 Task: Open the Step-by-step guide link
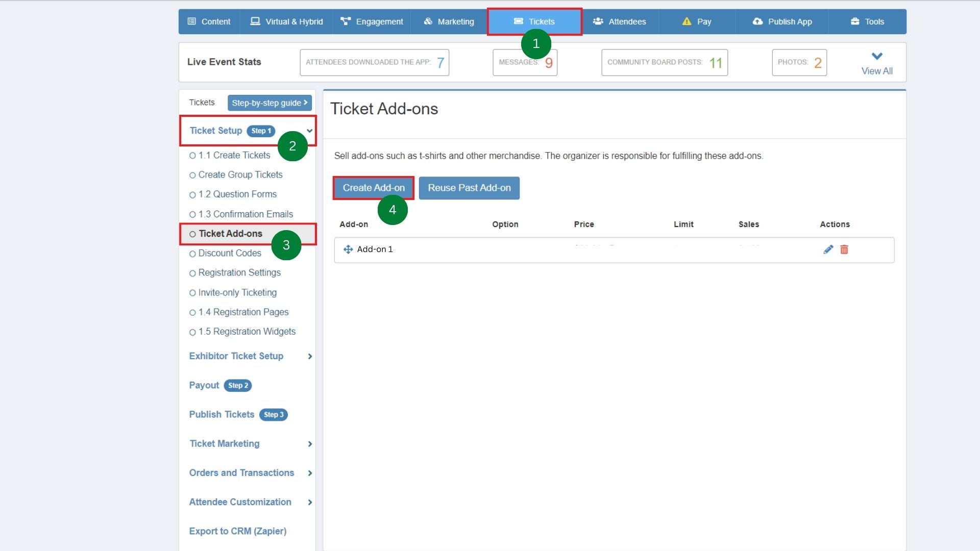pos(269,103)
